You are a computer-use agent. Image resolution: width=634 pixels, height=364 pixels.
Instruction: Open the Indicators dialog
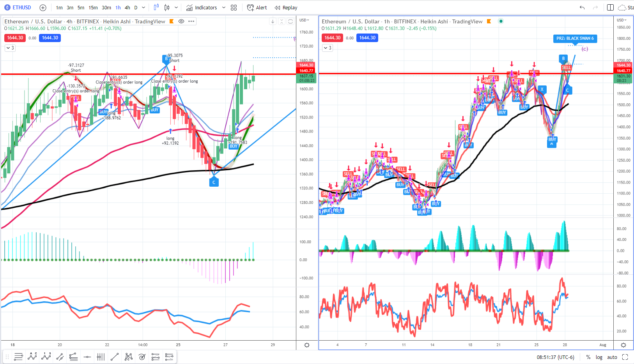tap(202, 8)
